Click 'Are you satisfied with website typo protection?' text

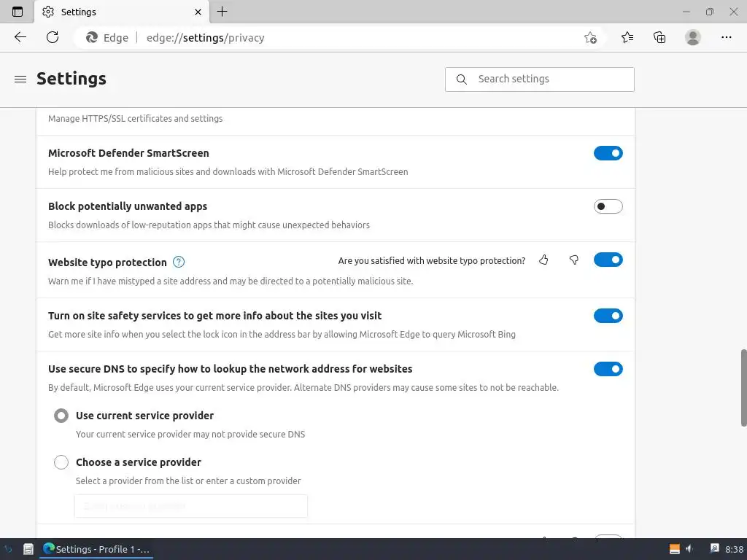coord(432,261)
